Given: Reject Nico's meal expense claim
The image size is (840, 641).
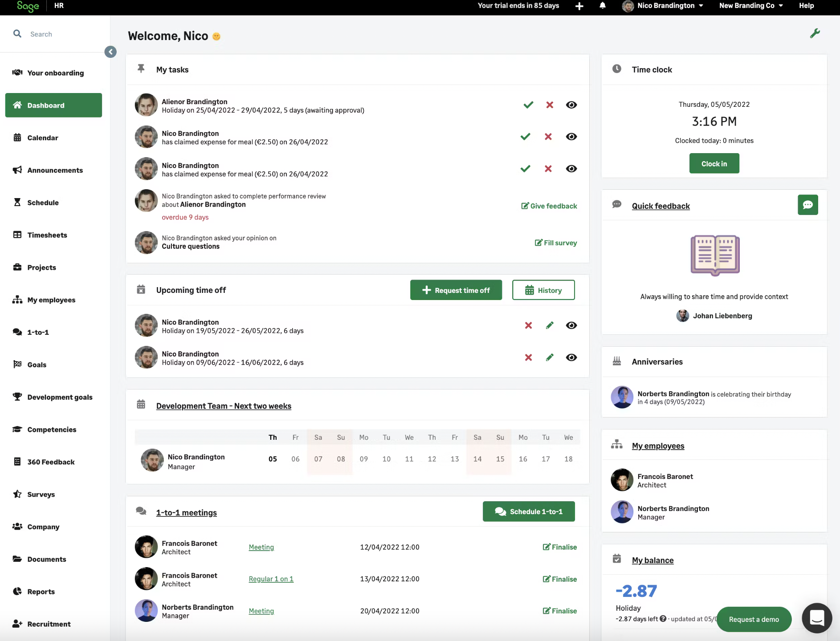Looking at the screenshot, I should click(548, 137).
